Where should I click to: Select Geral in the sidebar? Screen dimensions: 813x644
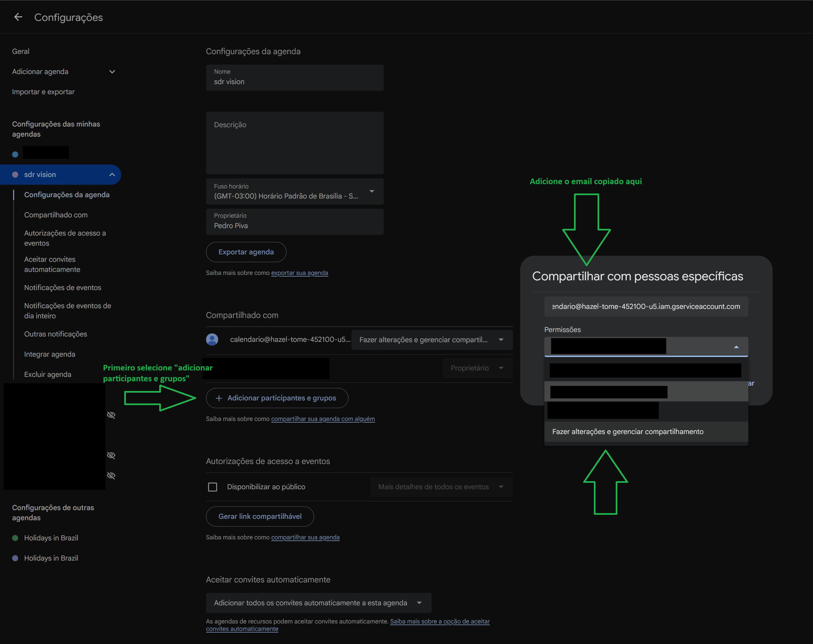(20, 51)
